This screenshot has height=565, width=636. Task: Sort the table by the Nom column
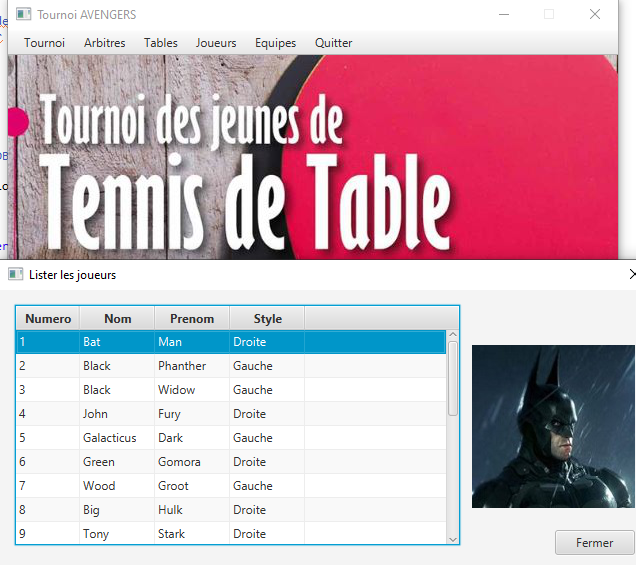tap(117, 318)
